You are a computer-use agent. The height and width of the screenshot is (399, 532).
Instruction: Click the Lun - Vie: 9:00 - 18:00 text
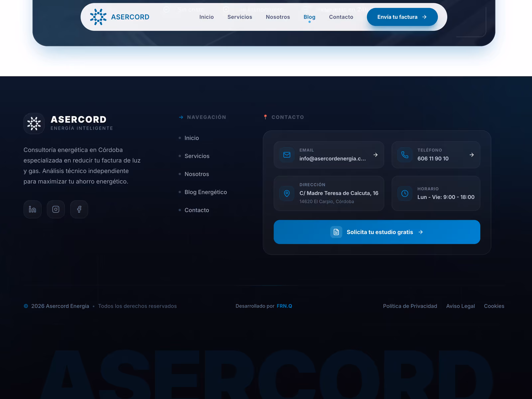tap(446, 197)
